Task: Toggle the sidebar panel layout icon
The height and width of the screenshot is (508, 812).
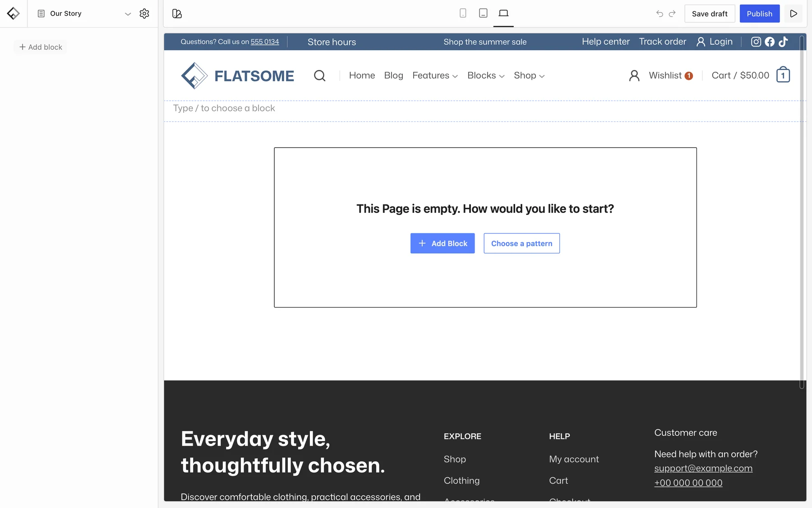Action: [x=177, y=14]
